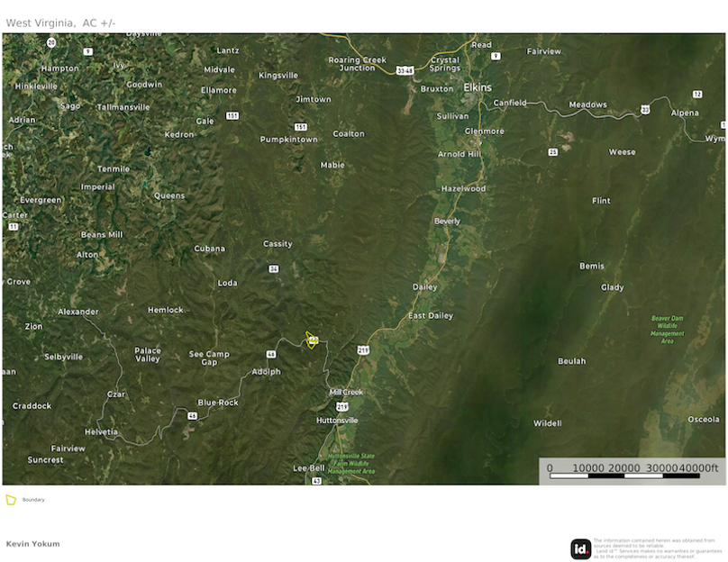Click the Tallmansville label

click(123, 107)
